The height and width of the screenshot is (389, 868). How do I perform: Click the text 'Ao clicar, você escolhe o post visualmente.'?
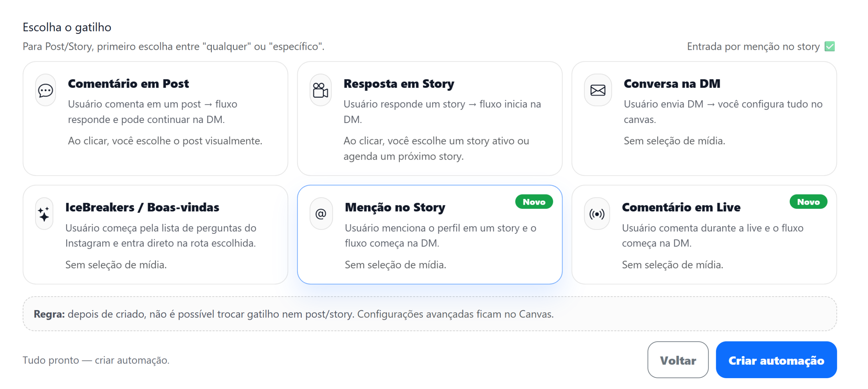point(165,141)
